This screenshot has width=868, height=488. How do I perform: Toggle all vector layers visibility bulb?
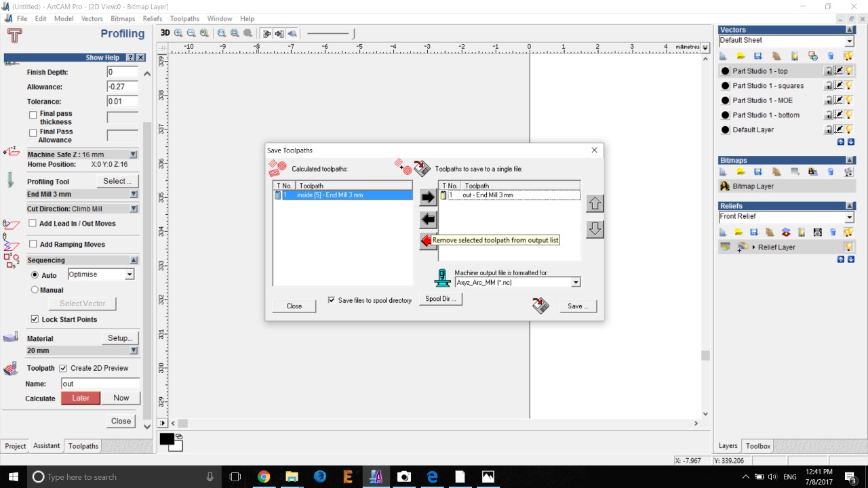848,56
